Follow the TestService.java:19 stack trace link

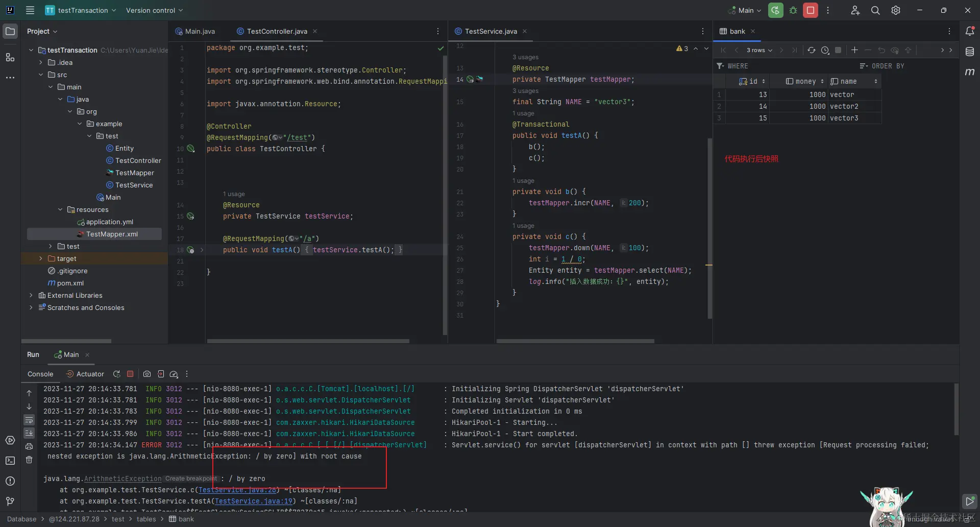point(254,501)
